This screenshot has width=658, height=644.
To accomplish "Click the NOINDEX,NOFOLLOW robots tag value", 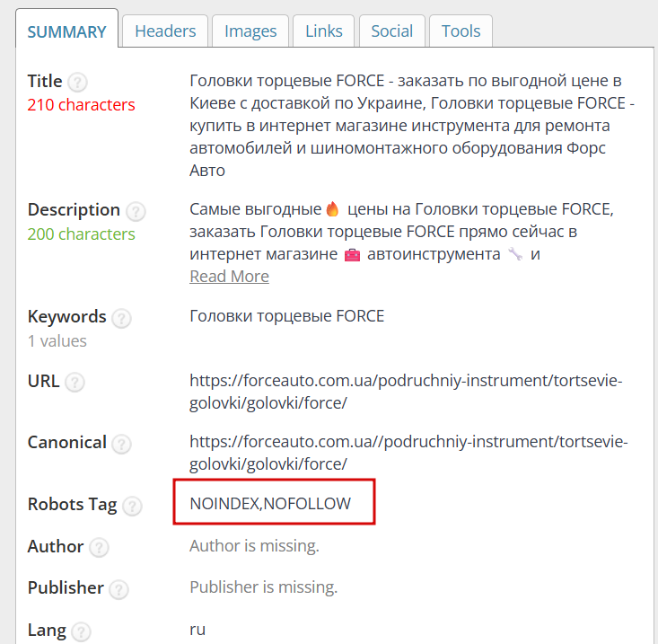I will (x=270, y=504).
